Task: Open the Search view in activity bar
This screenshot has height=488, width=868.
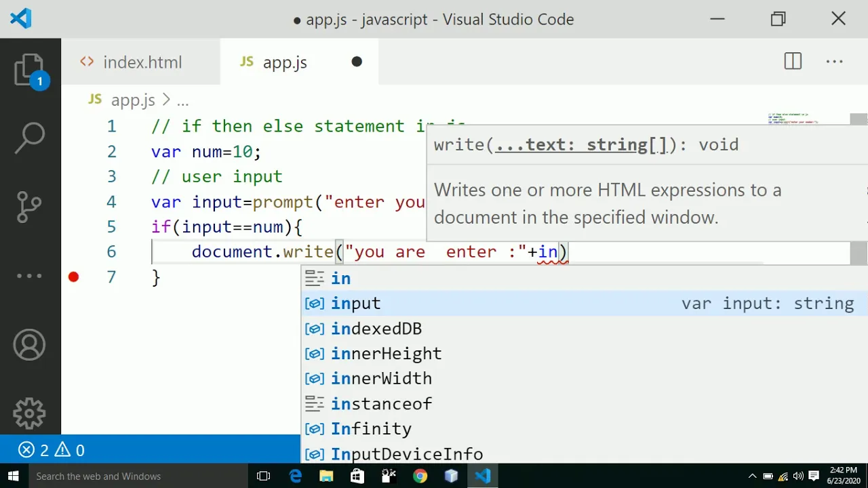Action: click(x=30, y=138)
